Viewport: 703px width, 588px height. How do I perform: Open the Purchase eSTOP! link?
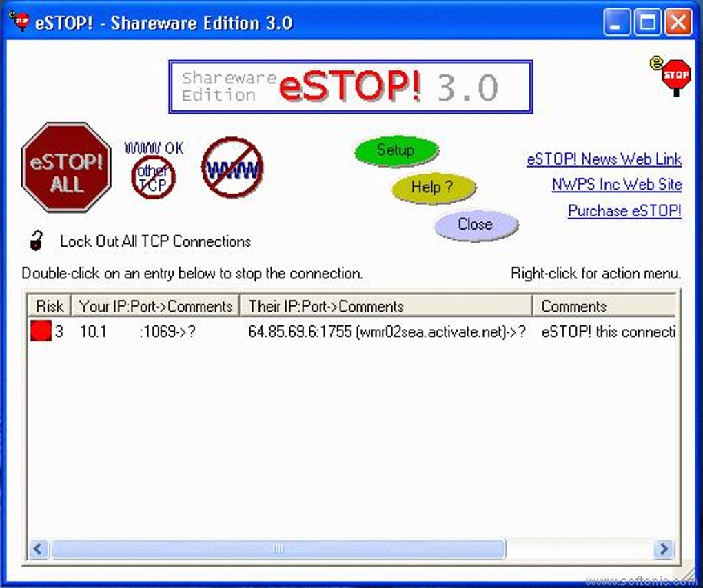pos(624,211)
